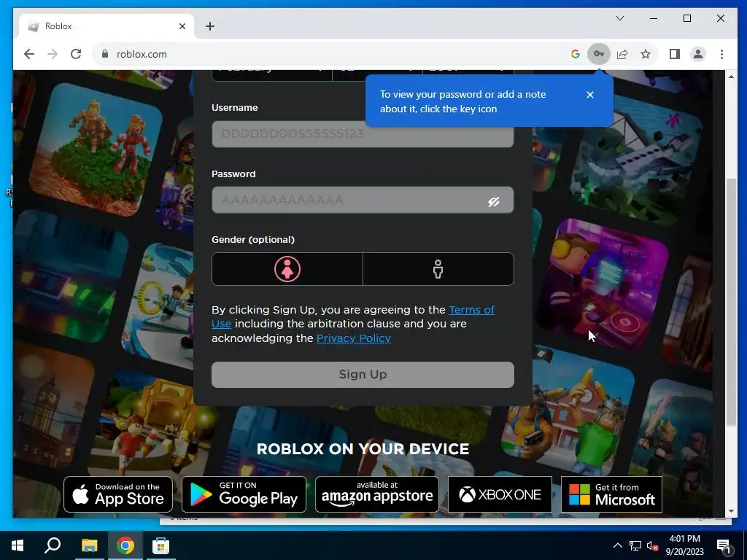Click the scrollbar up arrow
747x560 pixels.
[x=731, y=76]
